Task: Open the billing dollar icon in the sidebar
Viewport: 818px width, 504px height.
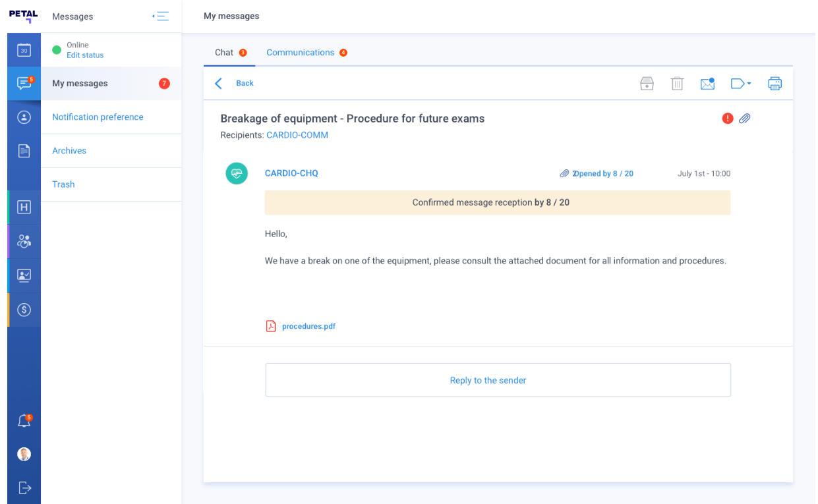Action: pyautogui.click(x=24, y=310)
